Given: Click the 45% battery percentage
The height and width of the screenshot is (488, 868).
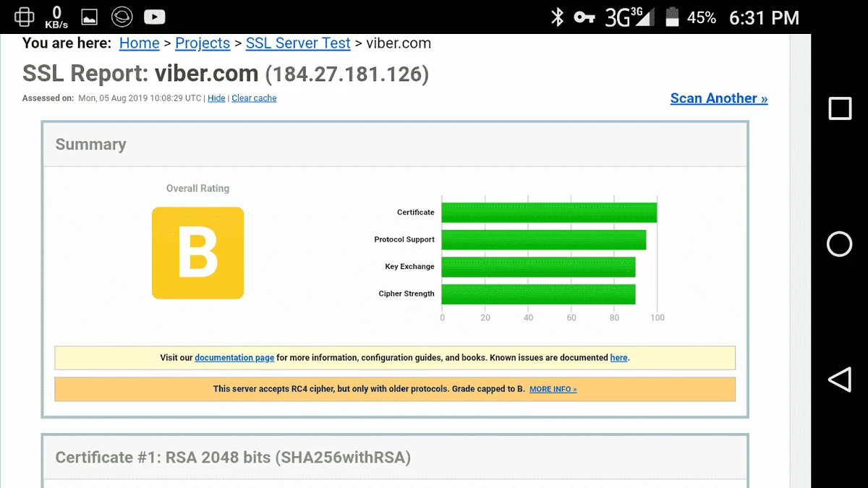Looking at the screenshot, I should (701, 17).
